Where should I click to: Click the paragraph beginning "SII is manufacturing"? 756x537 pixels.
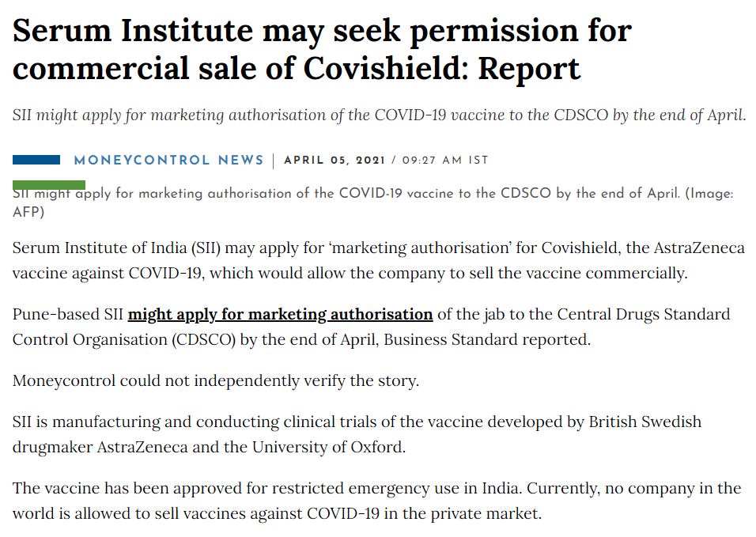(357, 434)
